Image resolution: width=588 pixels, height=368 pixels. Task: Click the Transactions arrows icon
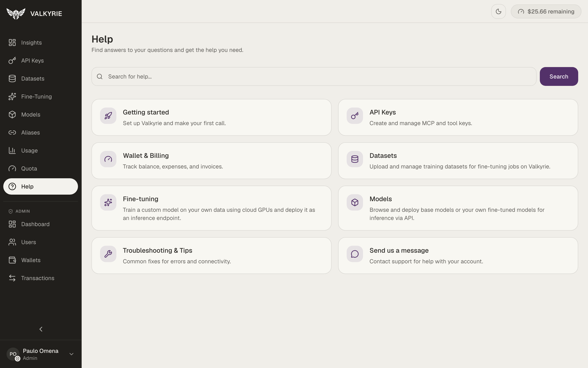tap(12, 278)
